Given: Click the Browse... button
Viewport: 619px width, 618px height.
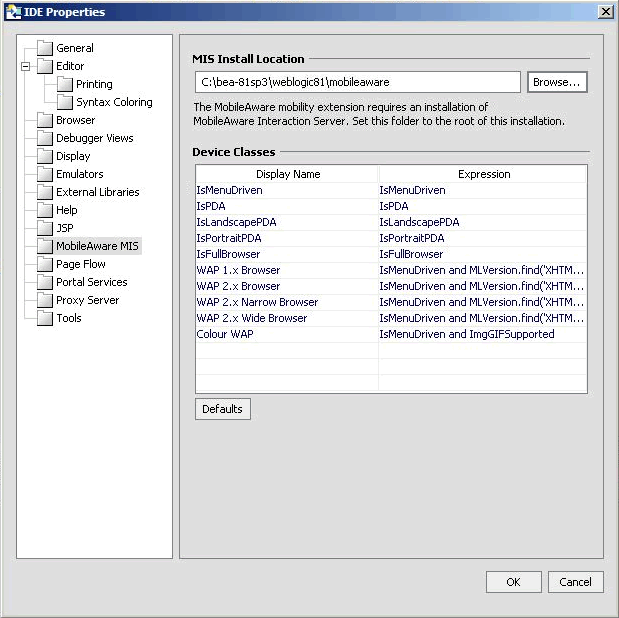Looking at the screenshot, I should click(557, 82).
